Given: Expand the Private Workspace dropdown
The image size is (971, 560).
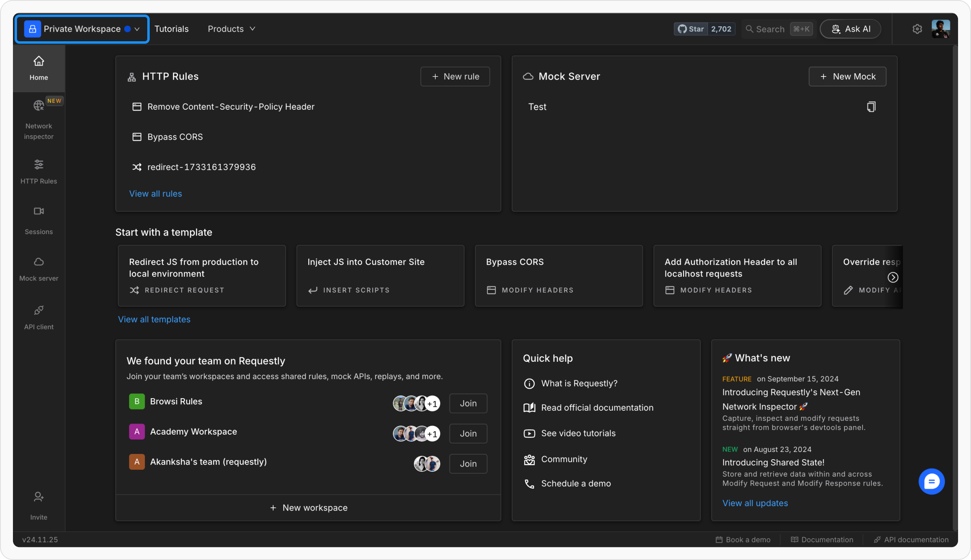Looking at the screenshot, I should [x=83, y=29].
